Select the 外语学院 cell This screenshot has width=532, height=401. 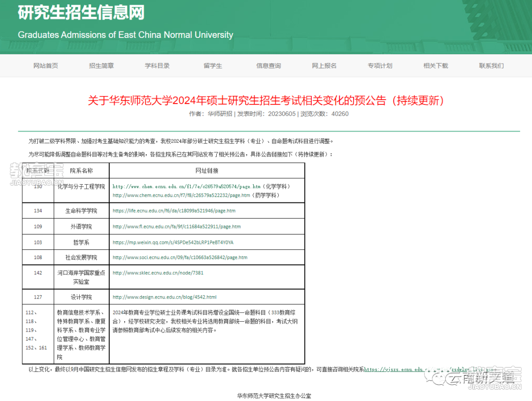(81, 227)
